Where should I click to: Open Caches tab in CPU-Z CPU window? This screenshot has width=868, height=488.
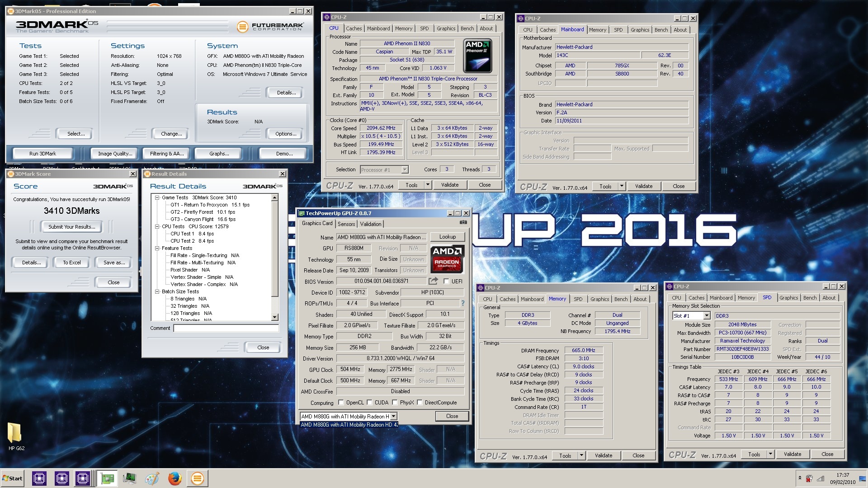tap(354, 28)
